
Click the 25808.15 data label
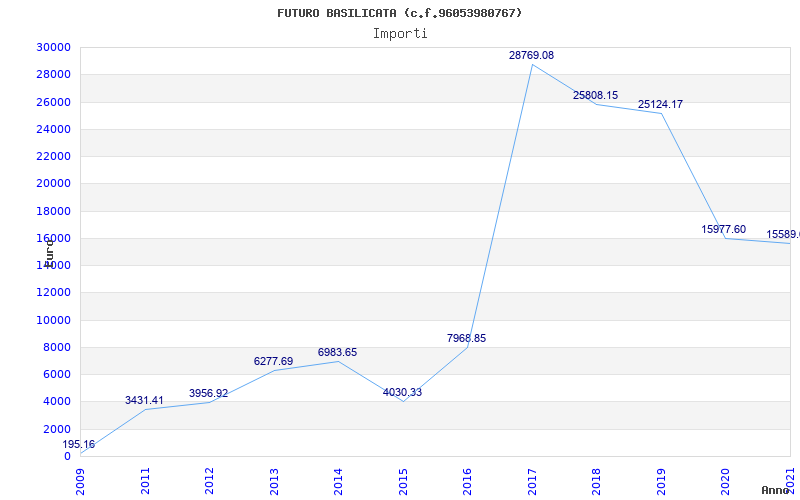(x=595, y=95)
